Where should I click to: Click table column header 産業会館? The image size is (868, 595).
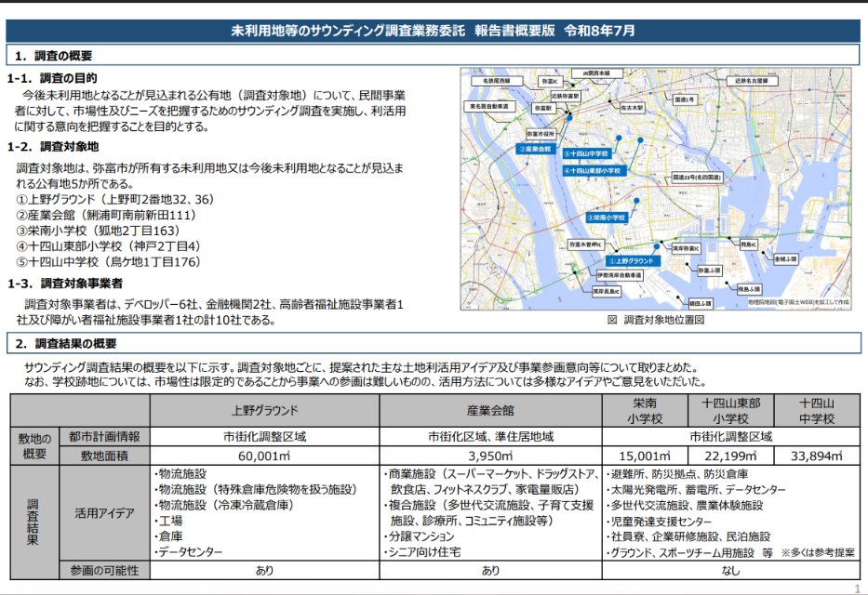tap(490, 410)
